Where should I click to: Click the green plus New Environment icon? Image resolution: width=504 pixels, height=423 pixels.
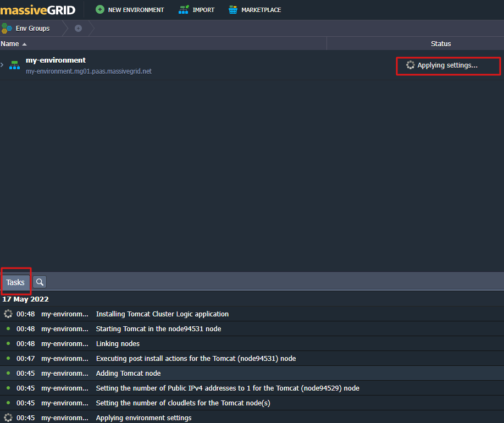click(x=100, y=9)
